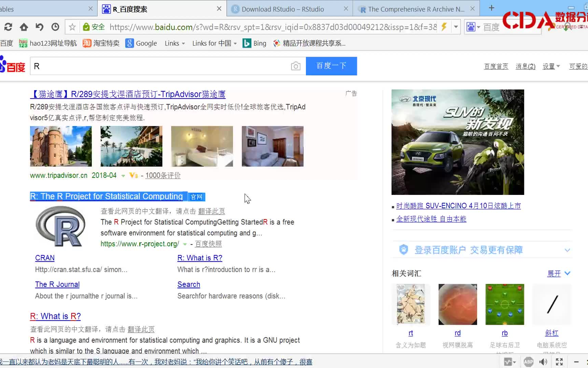Click 翻译此页 under What is R result
The width and height of the screenshot is (588, 368).
[141, 329]
